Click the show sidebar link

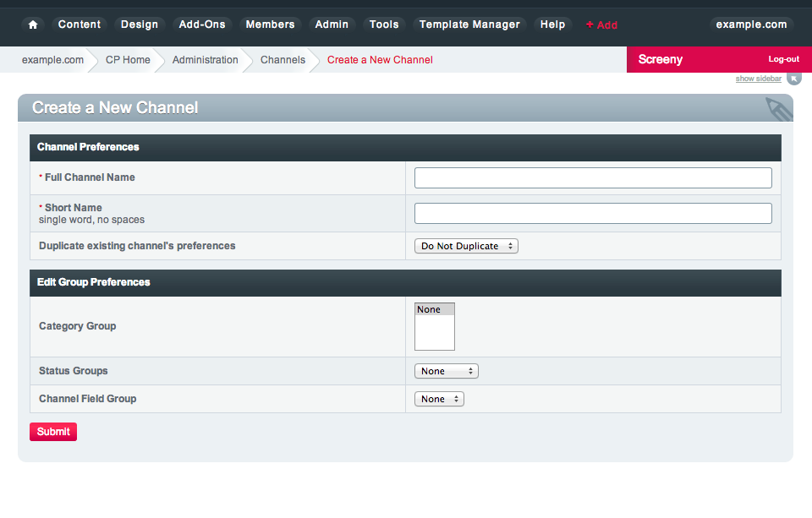pyautogui.click(x=758, y=79)
